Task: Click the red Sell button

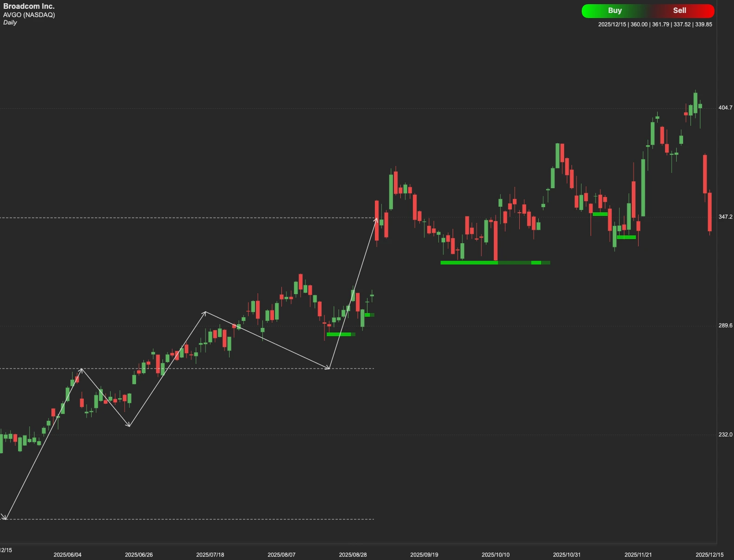Action: coord(680,11)
